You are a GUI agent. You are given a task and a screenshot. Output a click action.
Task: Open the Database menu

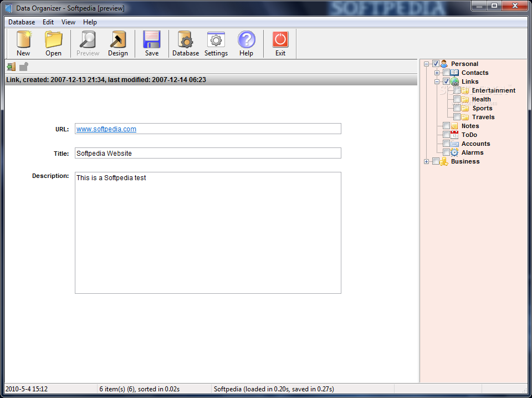(22, 22)
